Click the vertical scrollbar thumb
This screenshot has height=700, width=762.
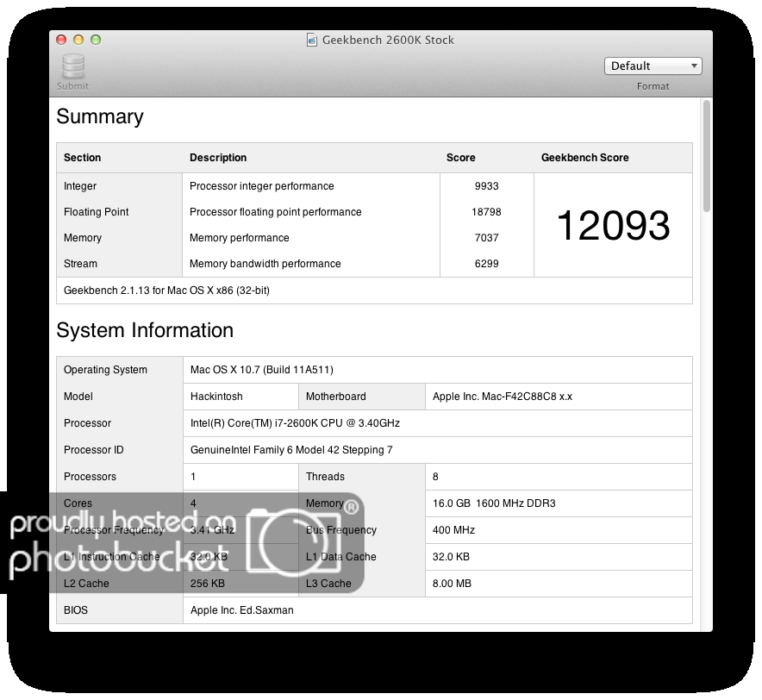pos(706,155)
